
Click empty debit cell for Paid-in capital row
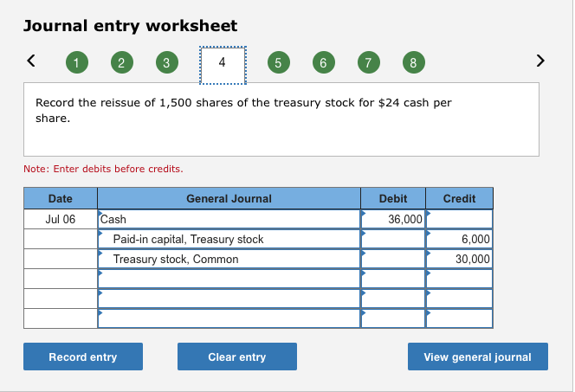pyautogui.click(x=393, y=239)
